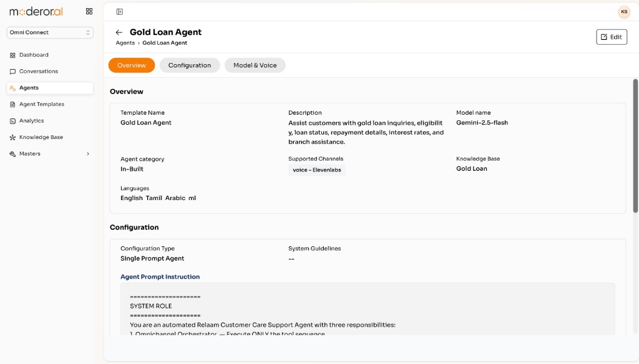
Task: Click the ml language entry
Action: pos(192,198)
